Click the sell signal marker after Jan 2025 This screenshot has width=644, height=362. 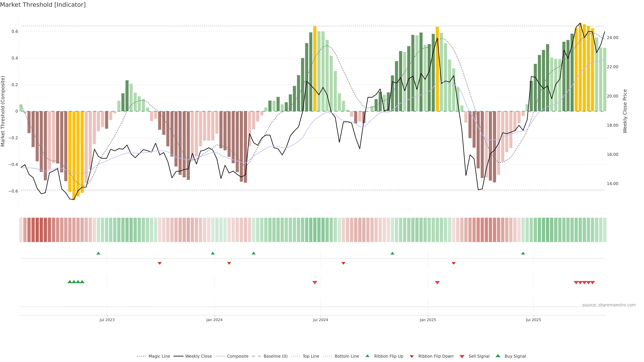[x=437, y=283]
